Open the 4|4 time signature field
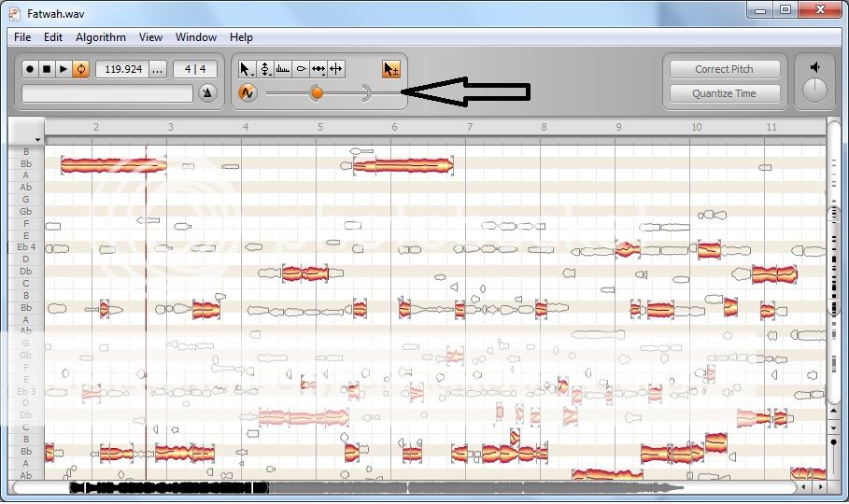 [x=195, y=69]
